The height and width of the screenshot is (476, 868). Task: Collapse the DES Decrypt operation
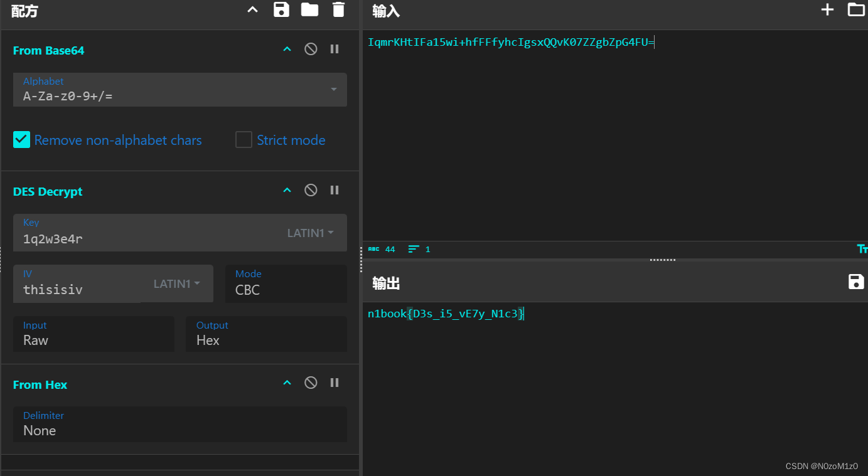[x=287, y=191]
